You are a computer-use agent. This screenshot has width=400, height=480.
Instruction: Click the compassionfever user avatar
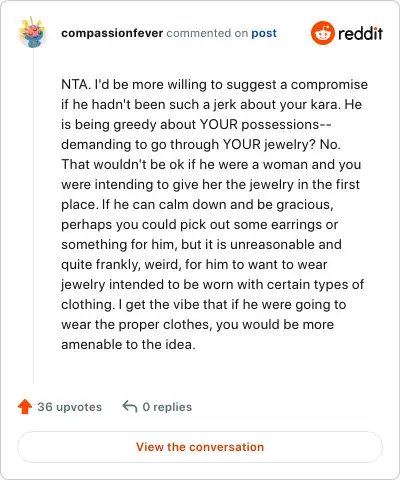tap(32, 32)
